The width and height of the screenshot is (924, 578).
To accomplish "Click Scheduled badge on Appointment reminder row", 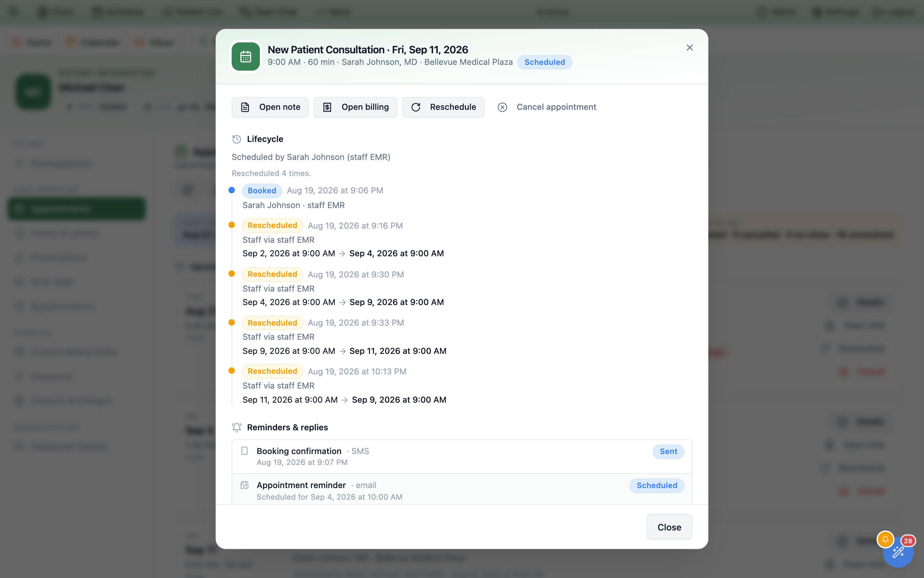I will (x=657, y=486).
